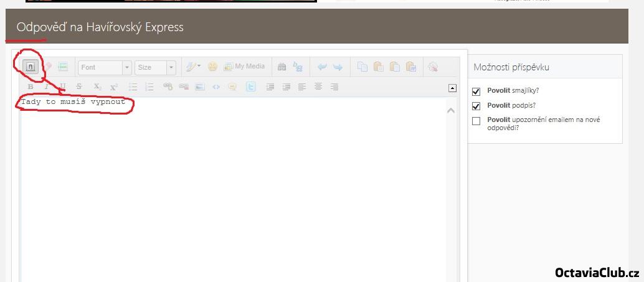Image resolution: width=644 pixels, height=282 pixels.
Task: Open the Font dropdown
Action: coord(105,67)
